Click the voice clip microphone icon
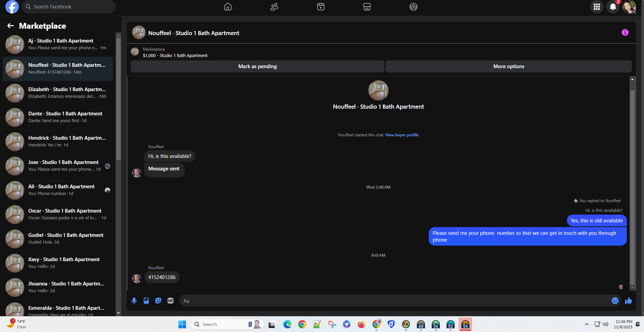 [134, 301]
